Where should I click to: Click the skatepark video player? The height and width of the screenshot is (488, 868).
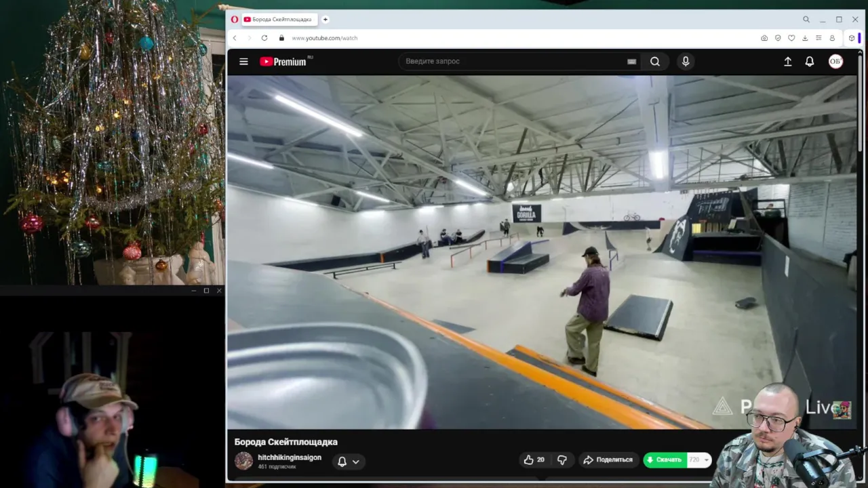click(541, 251)
